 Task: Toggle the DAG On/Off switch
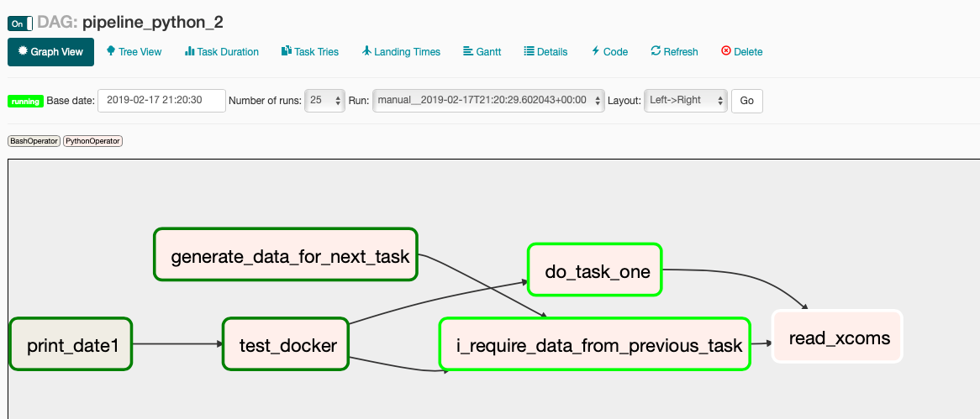pyautogui.click(x=20, y=24)
